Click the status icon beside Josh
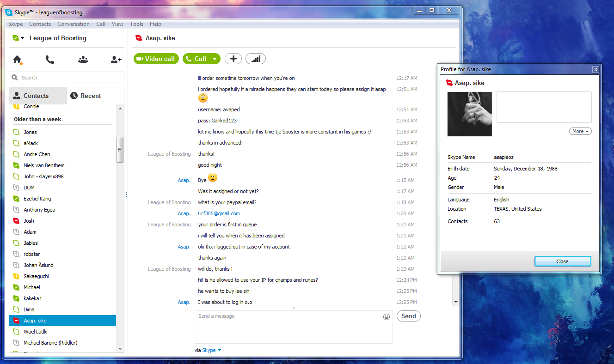The image size is (614, 364). pos(16,221)
